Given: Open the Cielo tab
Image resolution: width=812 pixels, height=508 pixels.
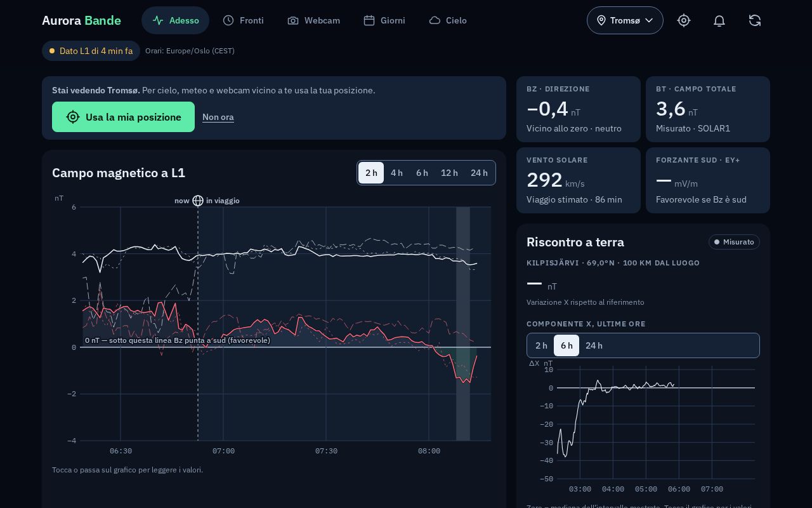Looking at the screenshot, I should pos(447,20).
